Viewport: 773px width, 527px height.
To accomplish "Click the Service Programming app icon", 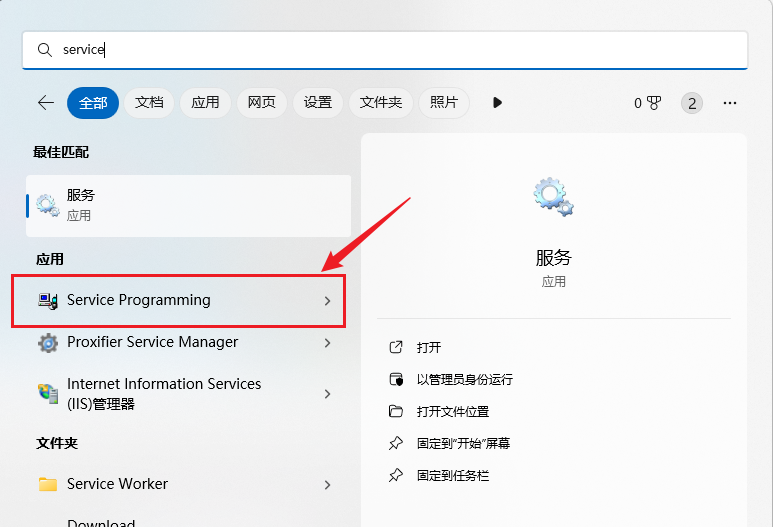I will click(48, 301).
